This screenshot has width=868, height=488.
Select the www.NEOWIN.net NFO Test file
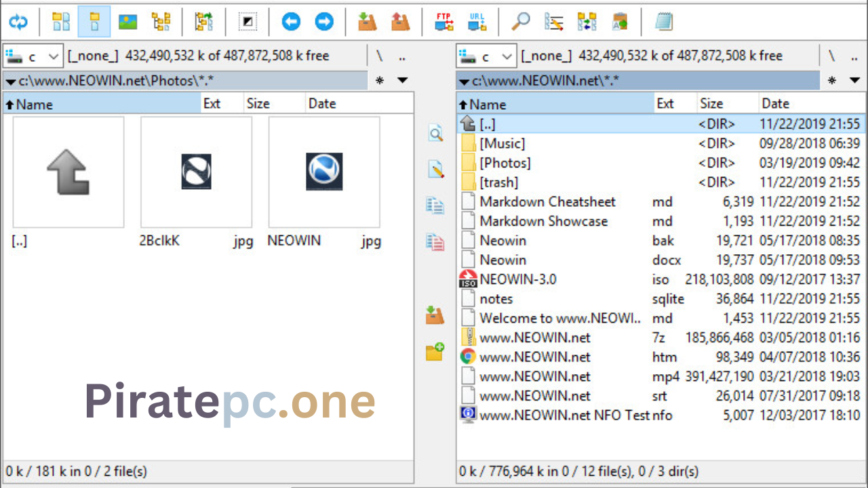(661, 415)
